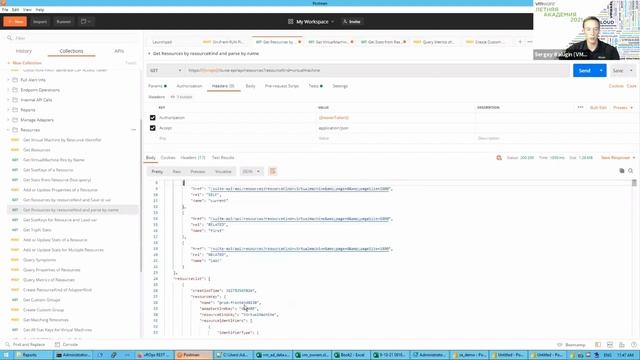Expand the Internal API Calls folder
Image resolution: width=640 pixels, height=360 pixels.
8,100
